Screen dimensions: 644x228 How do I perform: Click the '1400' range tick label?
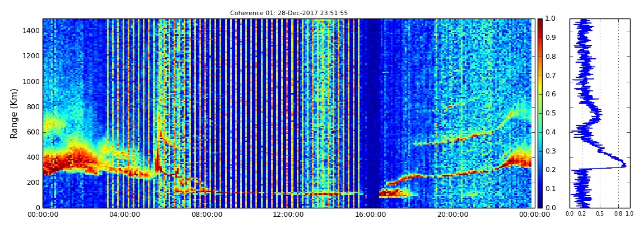[32, 31]
